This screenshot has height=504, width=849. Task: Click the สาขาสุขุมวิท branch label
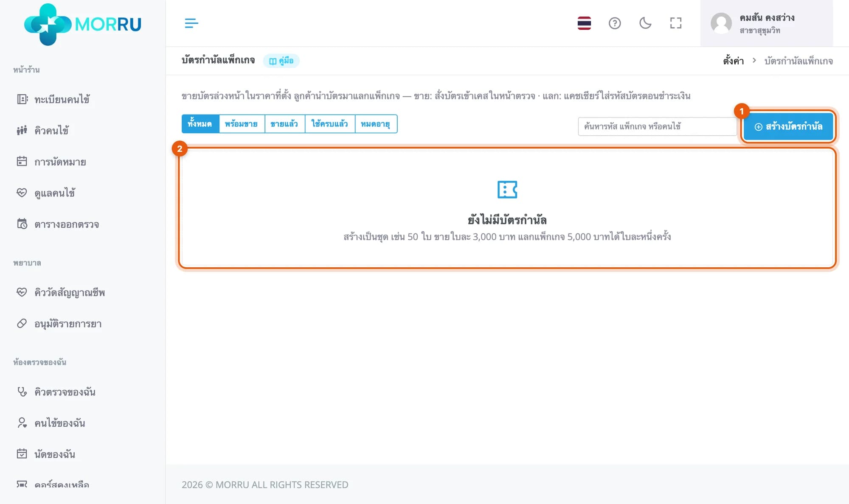tap(760, 31)
